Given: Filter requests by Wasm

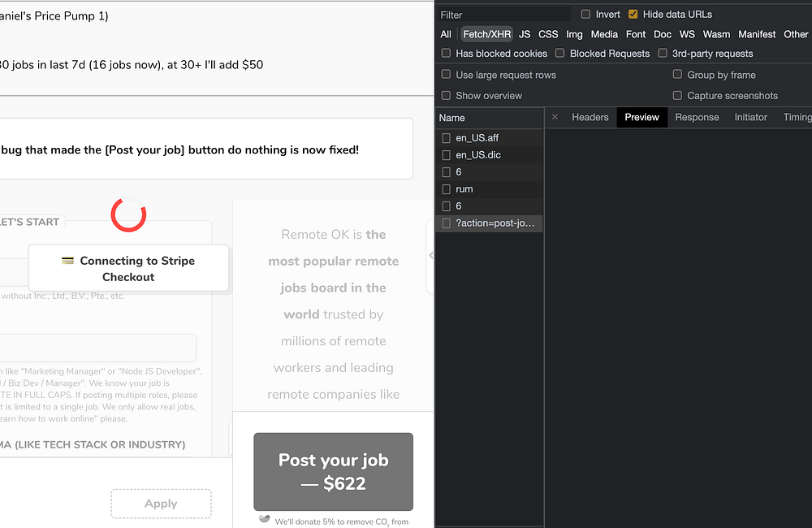Looking at the screenshot, I should [716, 34].
